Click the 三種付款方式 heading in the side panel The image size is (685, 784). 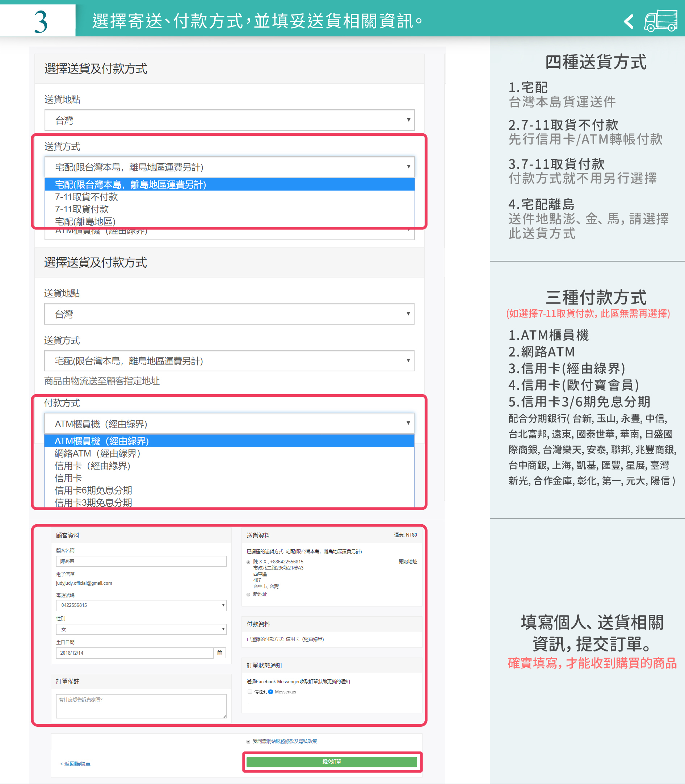596,297
